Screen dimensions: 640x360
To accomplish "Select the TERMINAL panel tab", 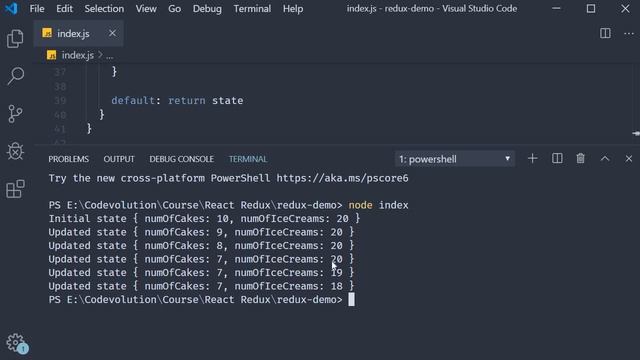I will [x=248, y=159].
